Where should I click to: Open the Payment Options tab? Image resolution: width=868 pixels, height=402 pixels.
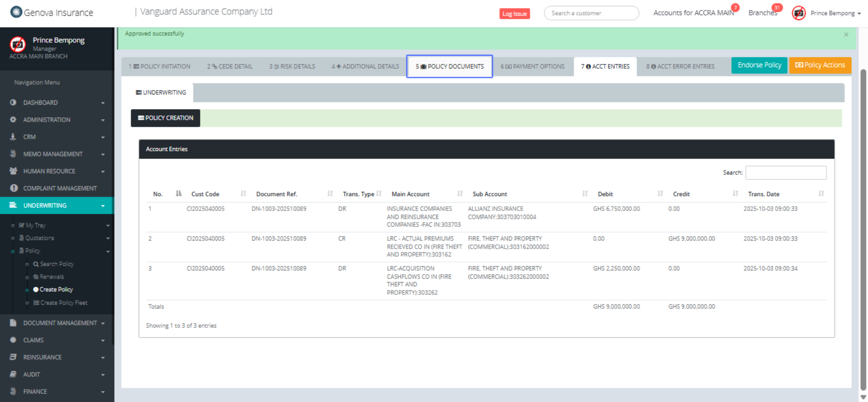click(532, 66)
